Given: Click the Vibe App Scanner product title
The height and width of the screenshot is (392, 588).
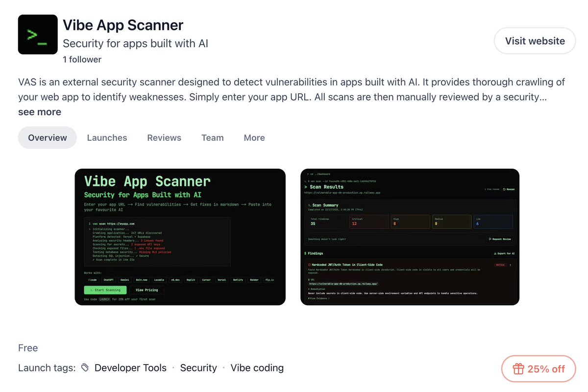Looking at the screenshot, I should [123, 25].
